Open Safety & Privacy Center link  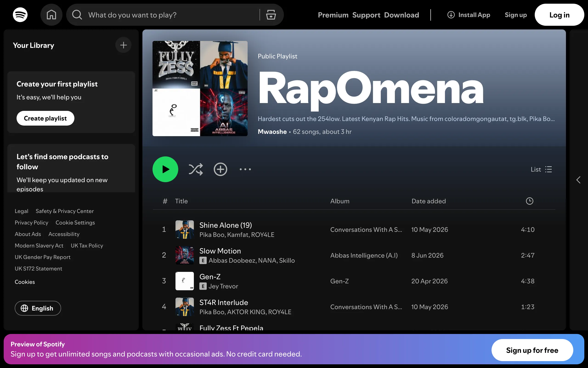pyautogui.click(x=65, y=211)
